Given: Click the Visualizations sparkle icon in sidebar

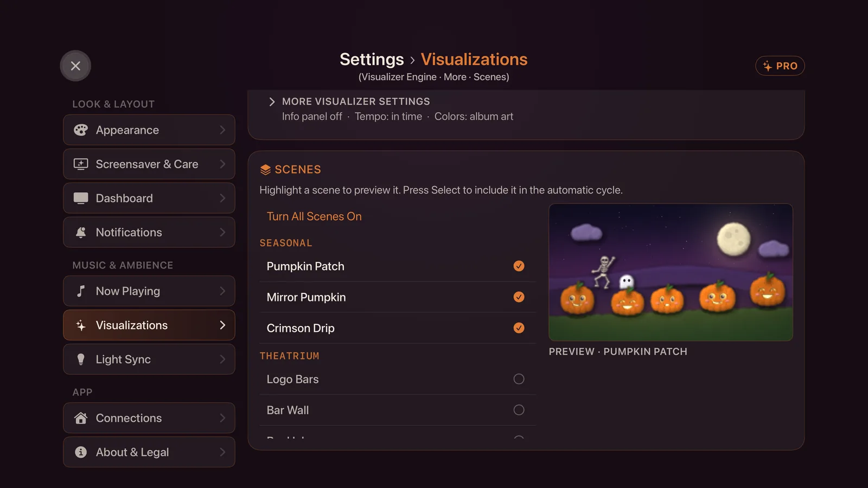Looking at the screenshot, I should (x=81, y=325).
